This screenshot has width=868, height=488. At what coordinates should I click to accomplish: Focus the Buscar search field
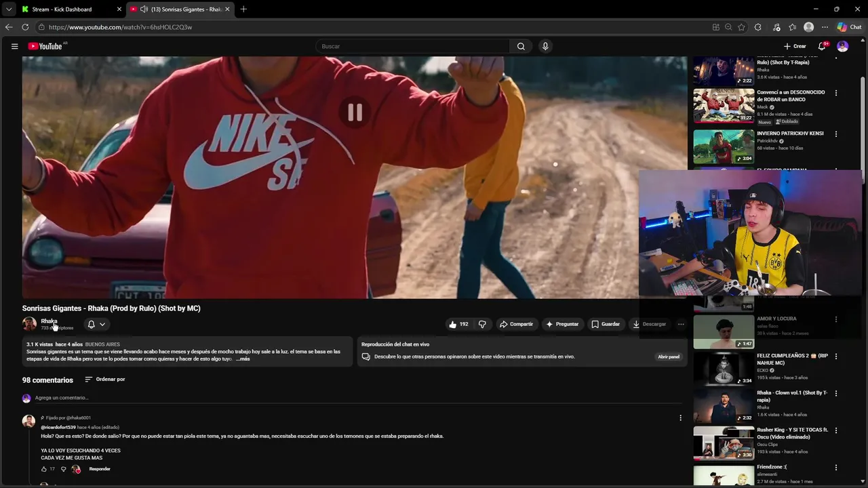(x=413, y=46)
